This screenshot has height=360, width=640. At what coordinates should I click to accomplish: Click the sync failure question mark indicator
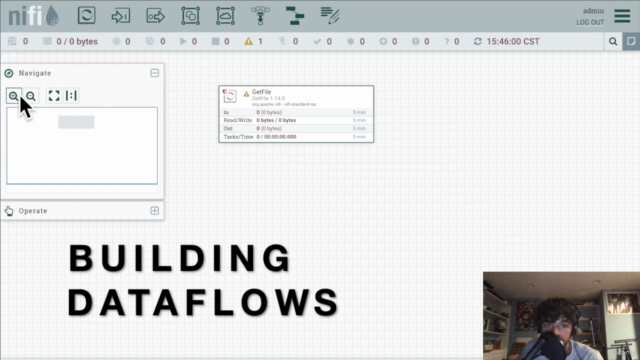[451, 41]
